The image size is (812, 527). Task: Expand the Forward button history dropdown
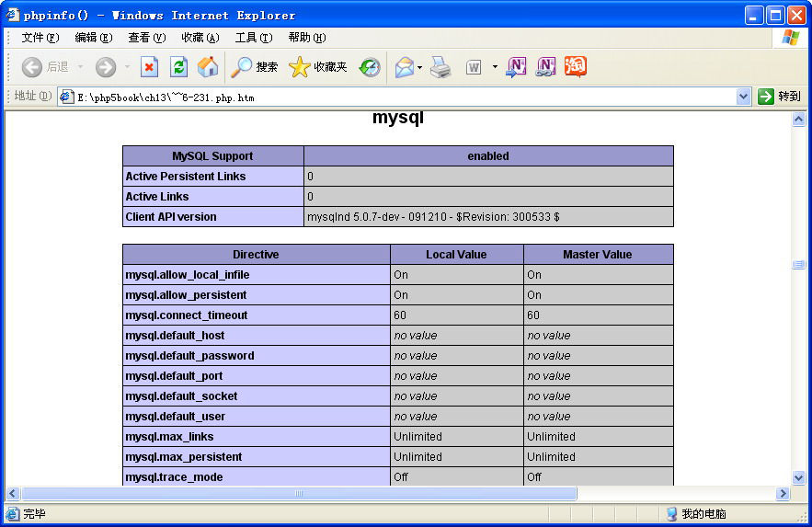coord(127,67)
